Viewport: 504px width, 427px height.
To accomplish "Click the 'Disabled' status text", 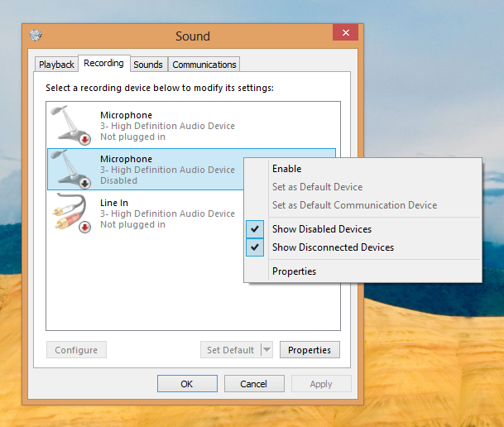I will click(x=118, y=180).
